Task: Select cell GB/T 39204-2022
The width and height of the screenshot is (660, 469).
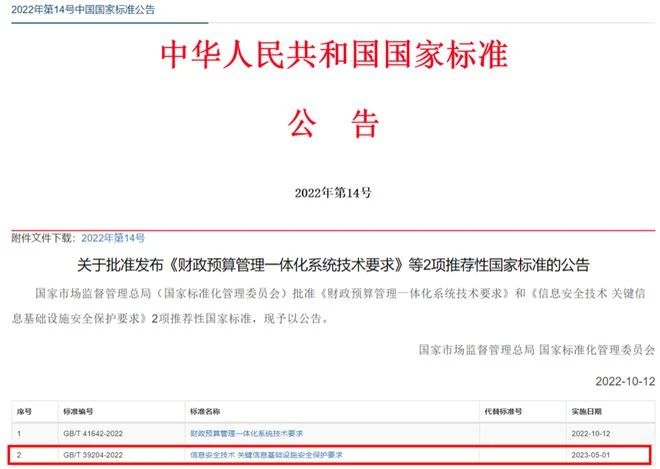Action: tap(93, 455)
